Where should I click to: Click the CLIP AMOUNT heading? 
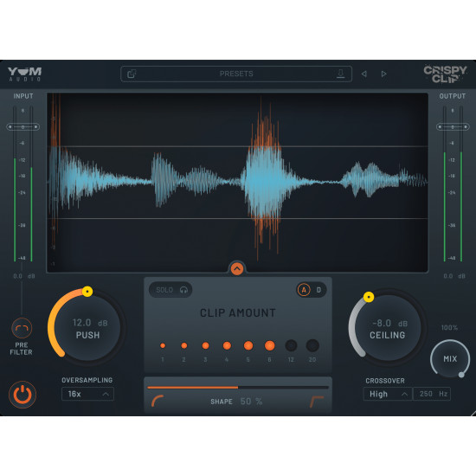pyautogui.click(x=238, y=312)
